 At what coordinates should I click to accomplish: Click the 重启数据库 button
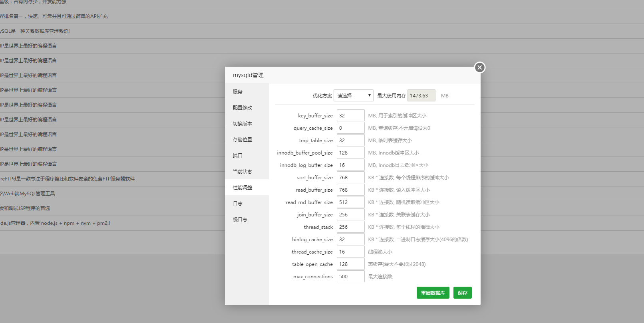(433, 293)
